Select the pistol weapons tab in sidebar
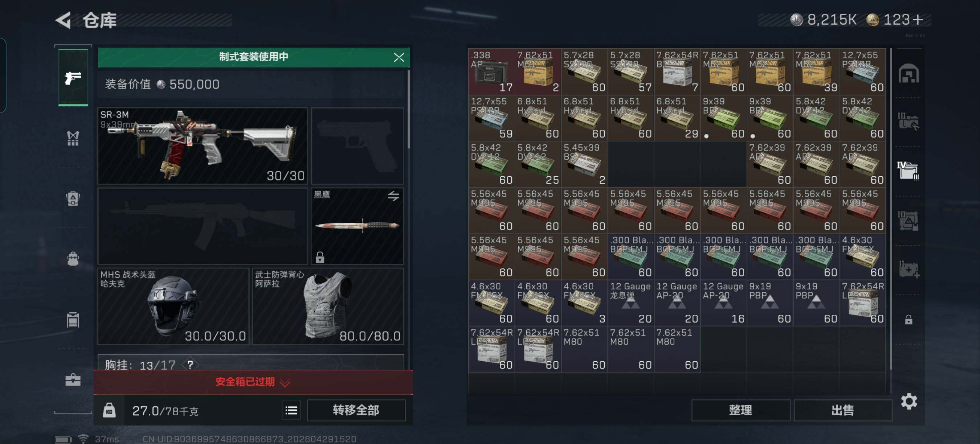980x444 pixels. coord(73,78)
